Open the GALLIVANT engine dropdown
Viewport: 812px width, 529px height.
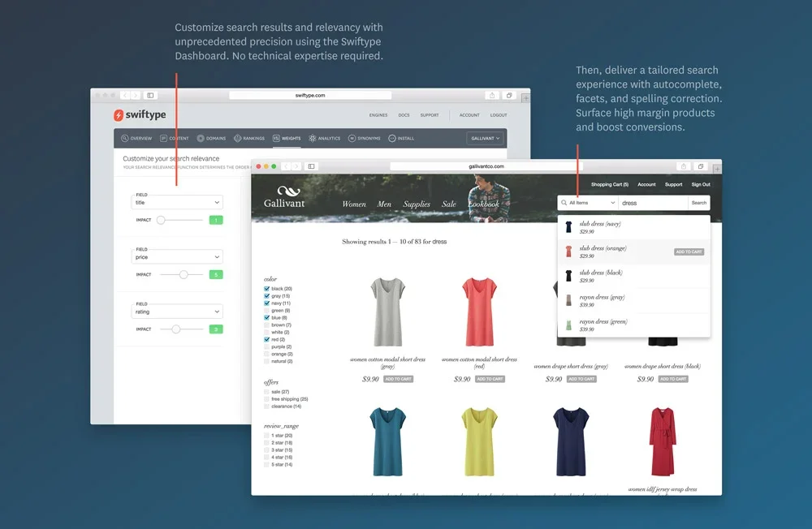486,138
